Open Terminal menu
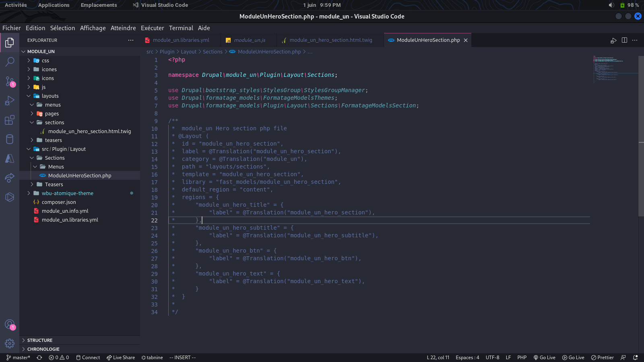Image resolution: width=644 pixels, height=362 pixels. 181,28
